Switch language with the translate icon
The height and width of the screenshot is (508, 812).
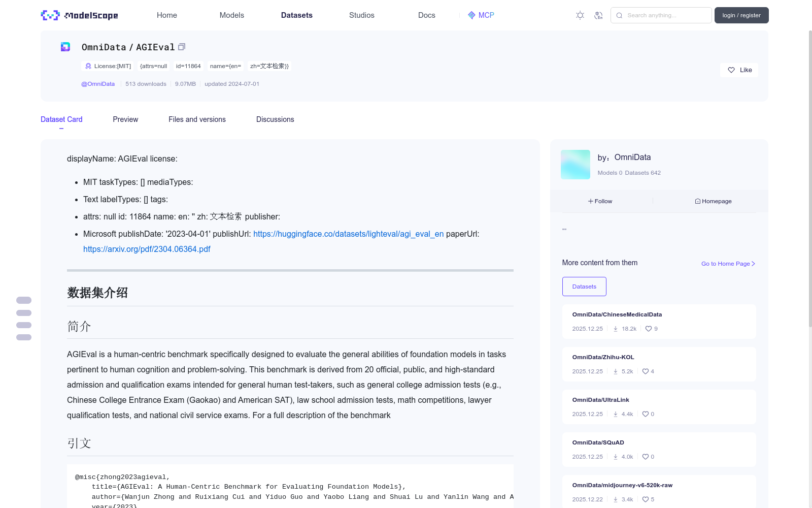tap(598, 15)
